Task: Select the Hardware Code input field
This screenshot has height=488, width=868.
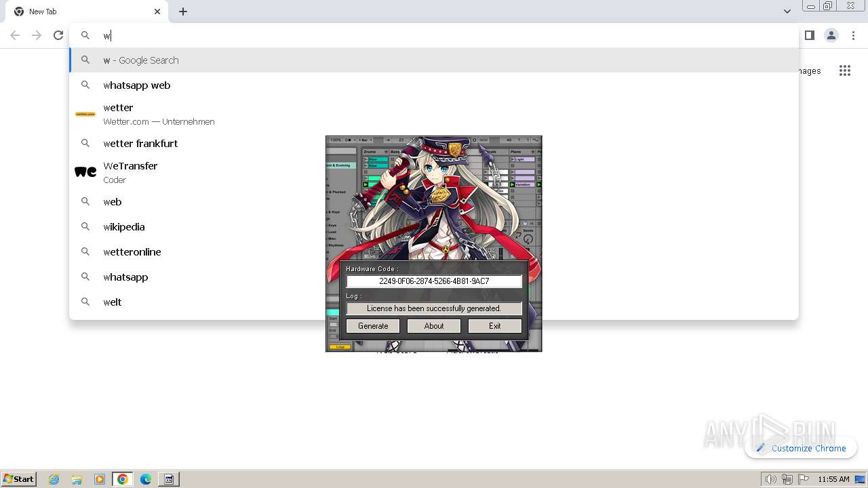Action: click(x=434, y=281)
